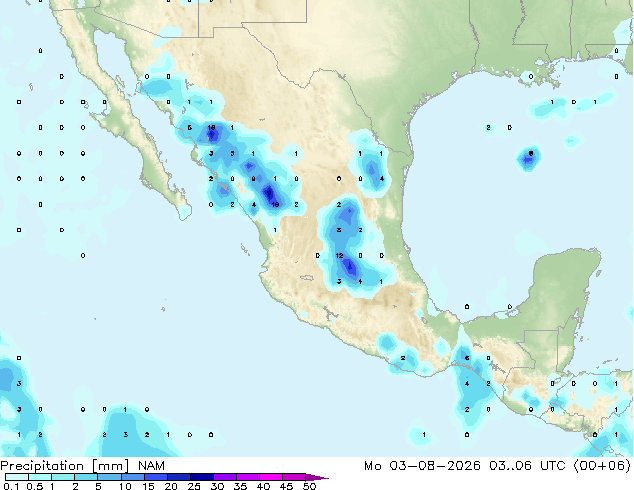This screenshot has width=634, height=490.
Task: Click the 0.5–1 mm legend color box
Action: coord(40,477)
